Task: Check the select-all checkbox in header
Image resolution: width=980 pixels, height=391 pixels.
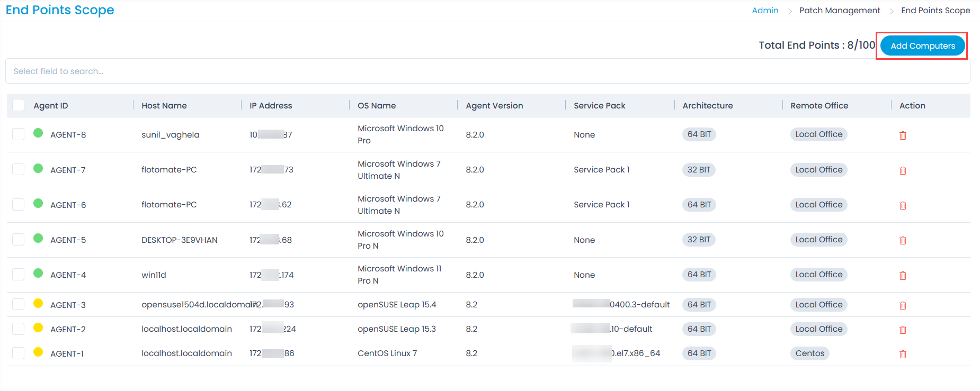Action: [x=19, y=105]
